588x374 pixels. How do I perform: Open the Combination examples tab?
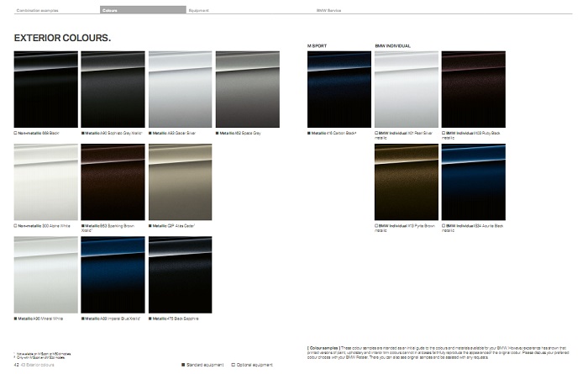click(x=38, y=10)
